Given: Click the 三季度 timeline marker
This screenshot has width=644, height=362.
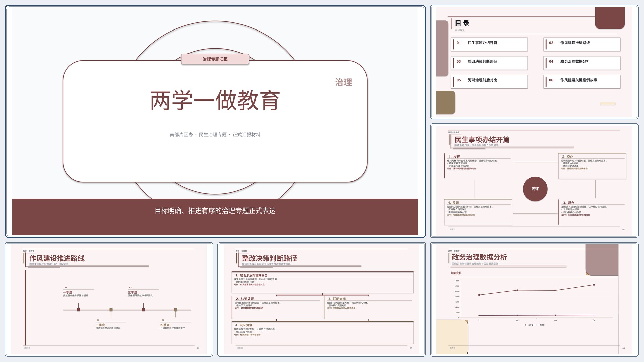Looking at the screenshot, I should [143, 310].
